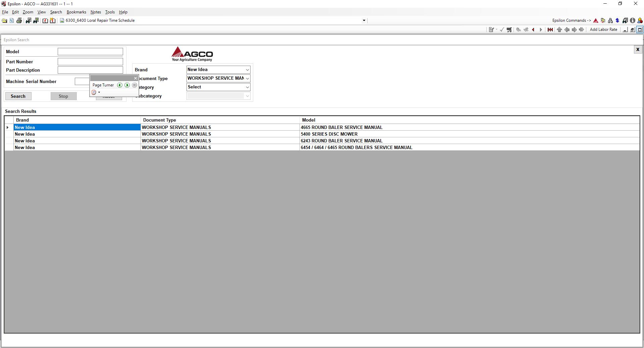
Task: Click Page Turner green previous arrow
Action: click(x=120, y=85)
